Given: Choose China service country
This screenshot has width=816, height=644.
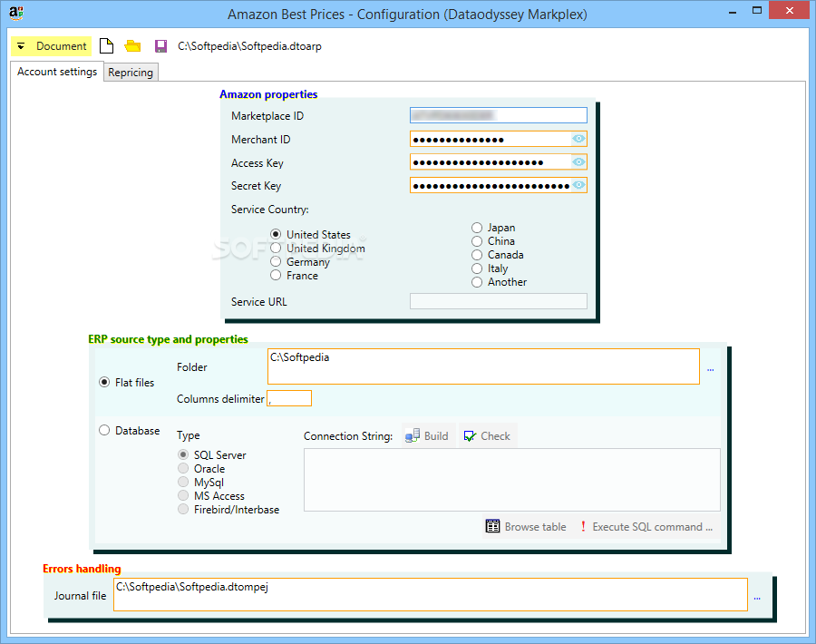Looking at the screenshot, I should tap(493, 241).
